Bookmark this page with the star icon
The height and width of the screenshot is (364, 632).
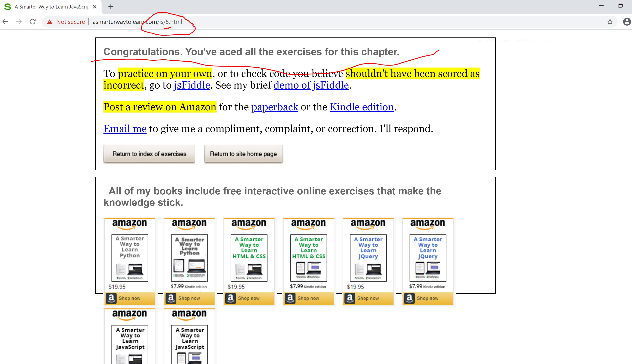coord(610,22)
